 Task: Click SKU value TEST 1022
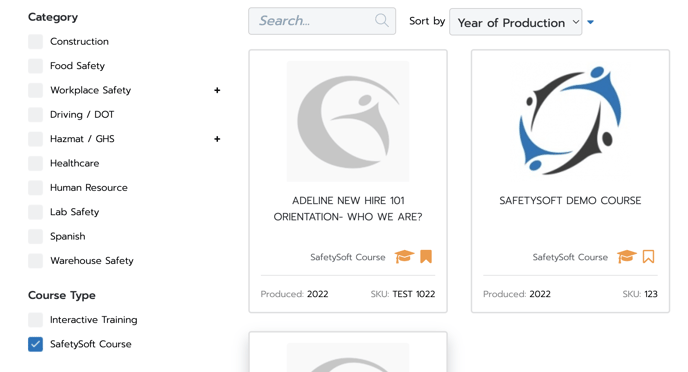(414, 294)
